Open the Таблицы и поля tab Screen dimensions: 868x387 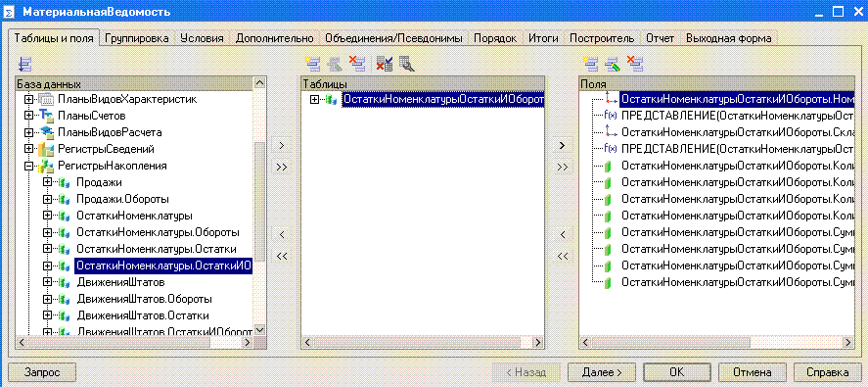54,38
